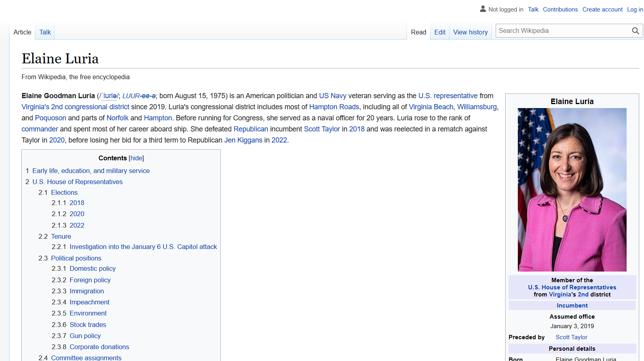Open the Edit tab

439,32
